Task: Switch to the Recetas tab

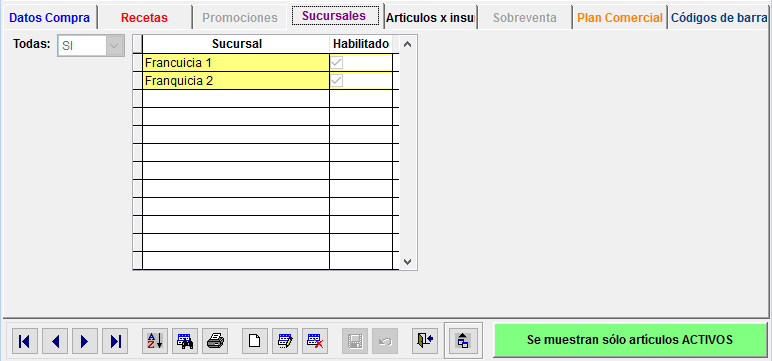Action: click(144, 18)
